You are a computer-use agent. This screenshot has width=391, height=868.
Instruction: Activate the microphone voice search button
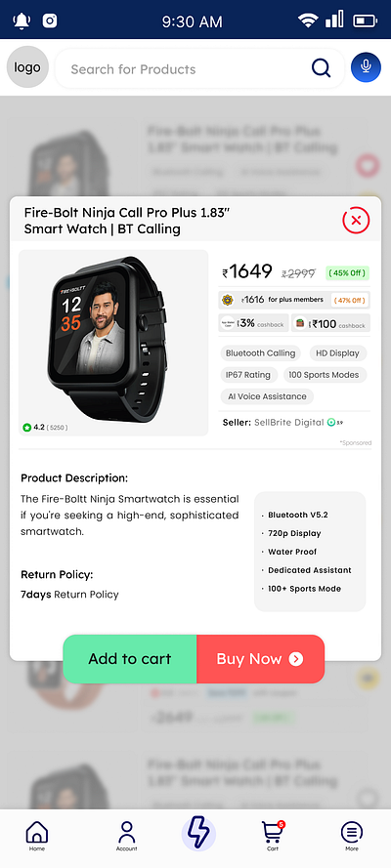coord(367,67)
